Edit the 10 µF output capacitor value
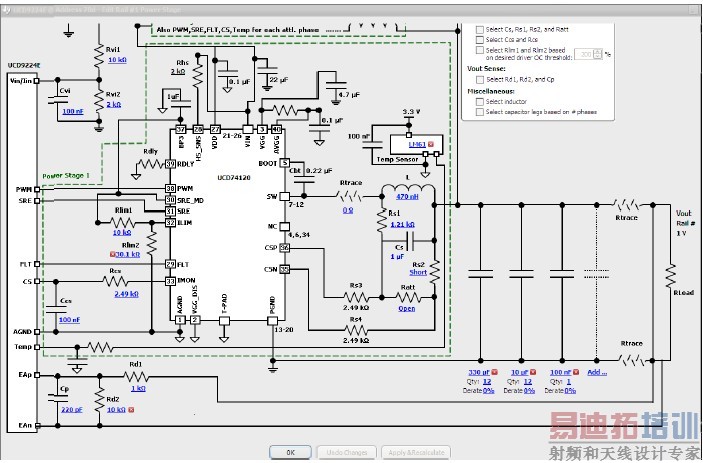The image size is (703, 463). (x=520, y=372)
